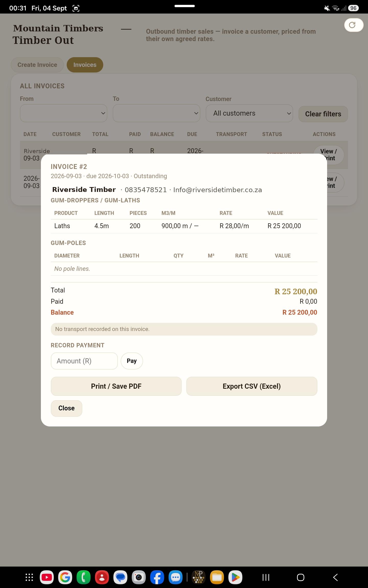Click the 200 pieces cell
Screen dimensions: 368x588
click(135, 226)
